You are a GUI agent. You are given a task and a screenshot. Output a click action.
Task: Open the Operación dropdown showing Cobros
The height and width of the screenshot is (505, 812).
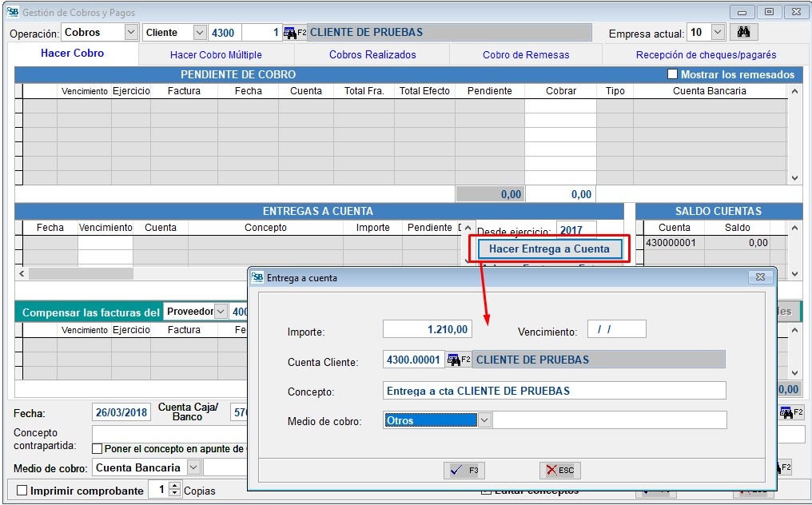point(131,33)
